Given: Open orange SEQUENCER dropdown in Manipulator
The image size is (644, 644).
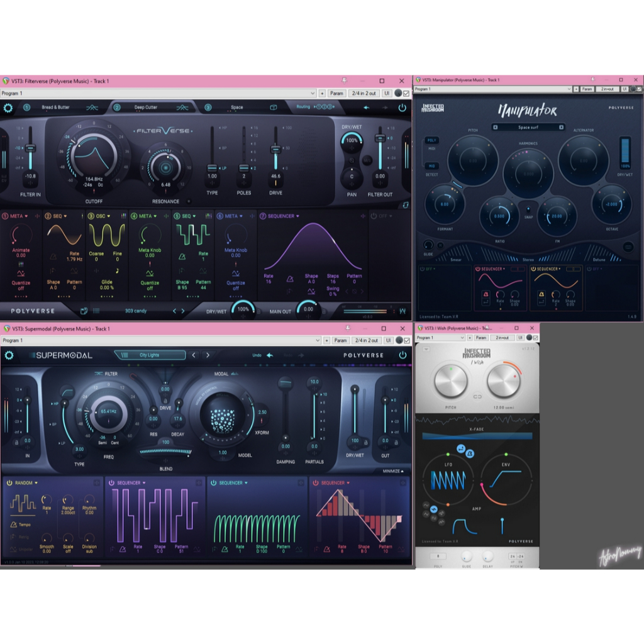Looking at the screenshot, I should click(x=548, y=269).
